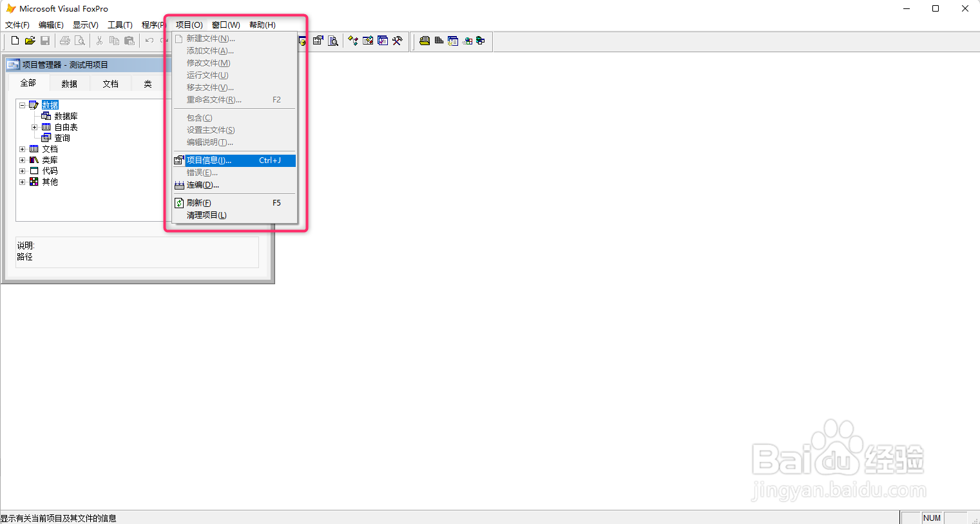Click greyed 新建文件(N)... menu entry
This screenshot has width=980, height=524.
[x=235, y=39]
